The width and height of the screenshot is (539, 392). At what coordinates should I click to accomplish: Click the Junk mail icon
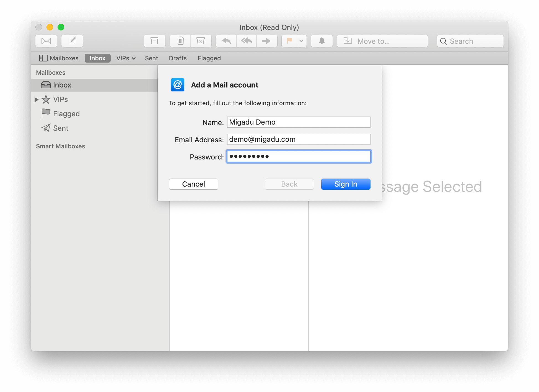(201, 41)
